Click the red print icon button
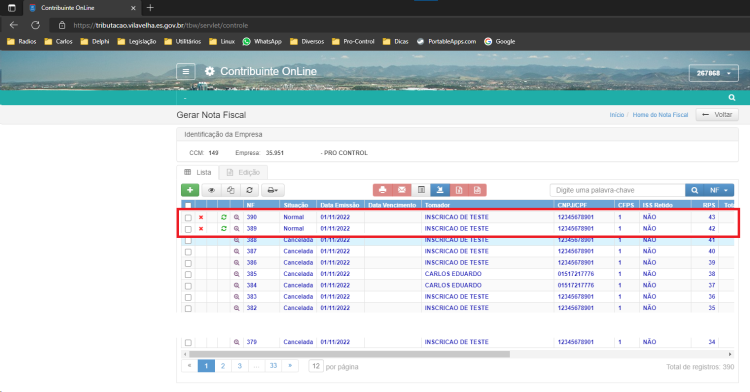The height and width of the screenshot is (392, 750). point(383,190)
